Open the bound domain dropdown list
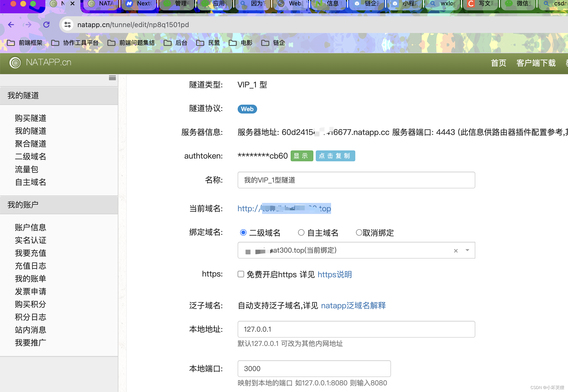Viewport: 568px width, 392px height. (467, 250)
